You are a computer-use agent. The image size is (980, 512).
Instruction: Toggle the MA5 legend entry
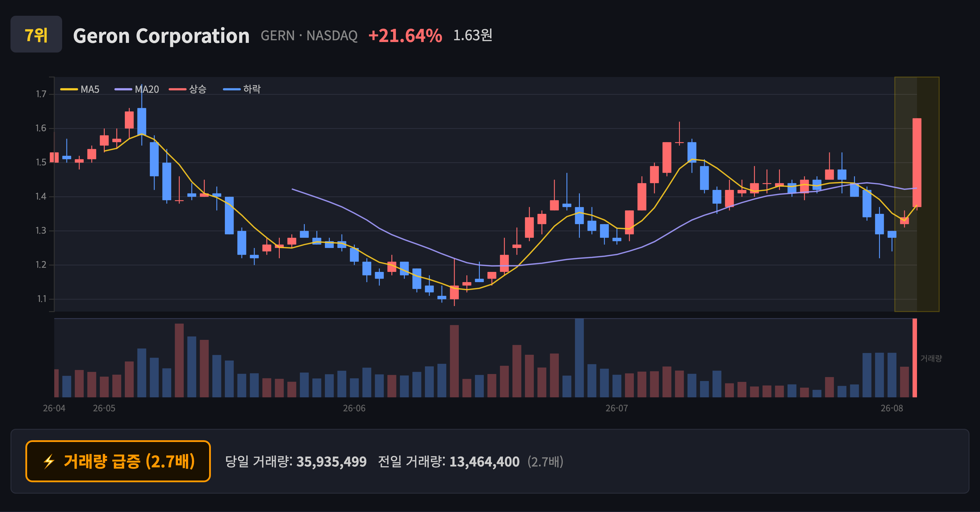pyautogui.click(x=80, y=89)
